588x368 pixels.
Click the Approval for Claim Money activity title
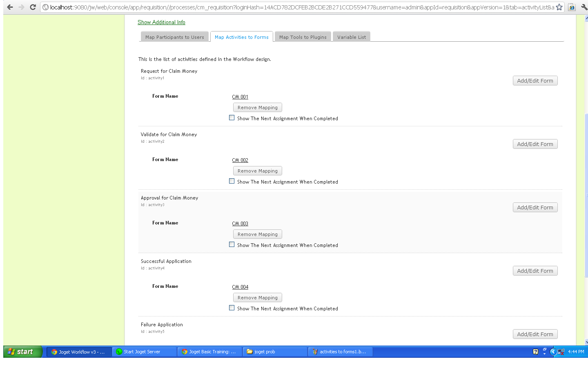(x=169, y=198)
